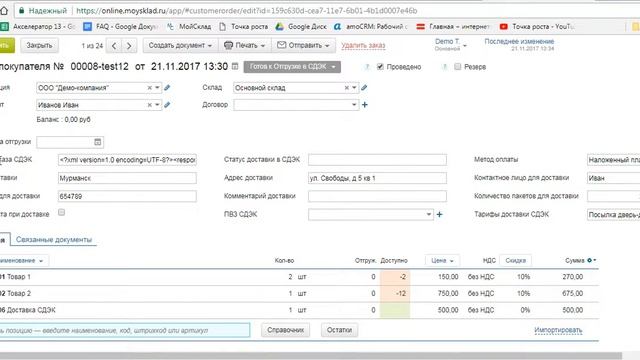Image resolution: width=640 pixels, height=360 pixels.
Task: Open Demo T. user menu
Action: (450, 44)
